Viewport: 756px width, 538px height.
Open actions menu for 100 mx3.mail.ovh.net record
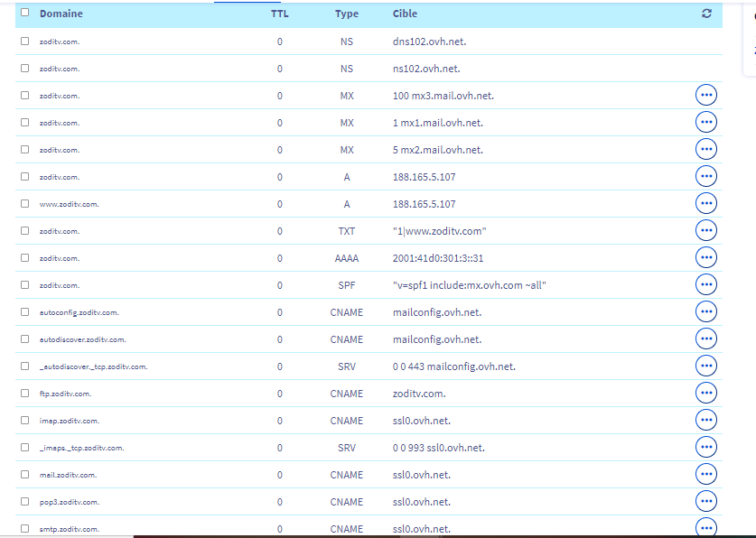coord(706,96)
